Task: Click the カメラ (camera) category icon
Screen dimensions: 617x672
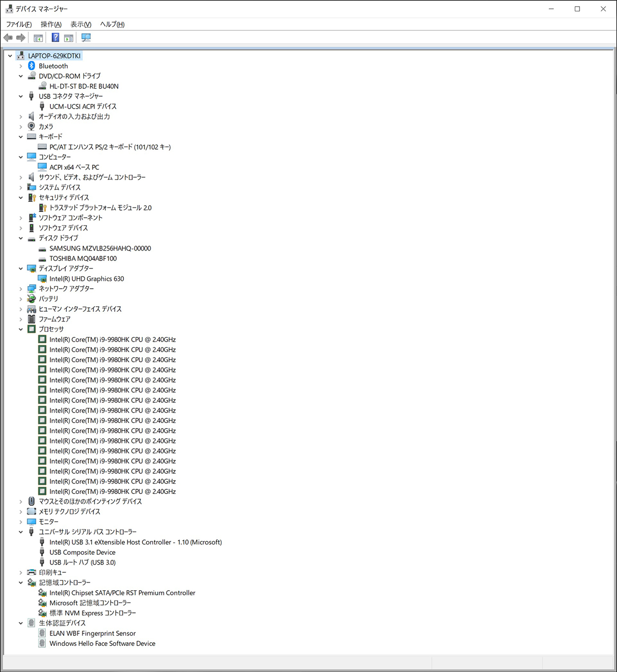Action: 31,127
